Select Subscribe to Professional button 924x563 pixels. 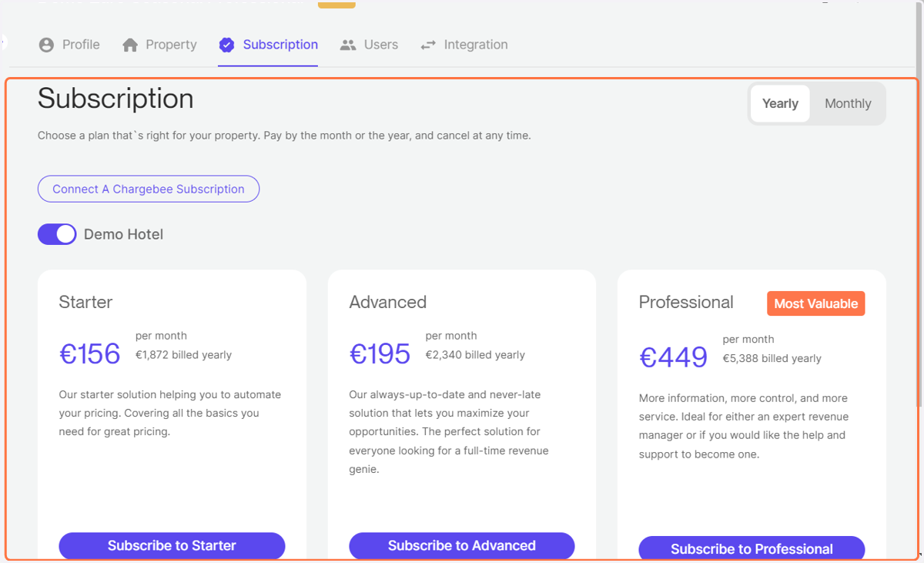(x=752, y=548)
